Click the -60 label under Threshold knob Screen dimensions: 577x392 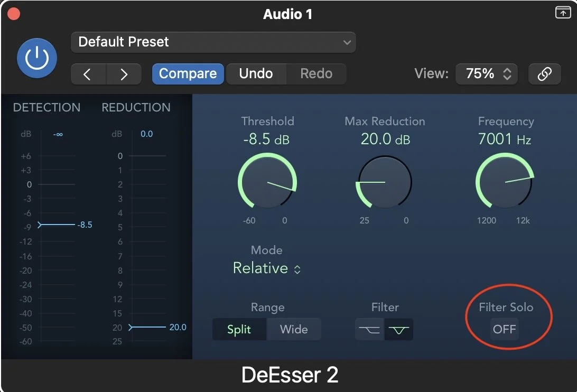pos(249,220)
